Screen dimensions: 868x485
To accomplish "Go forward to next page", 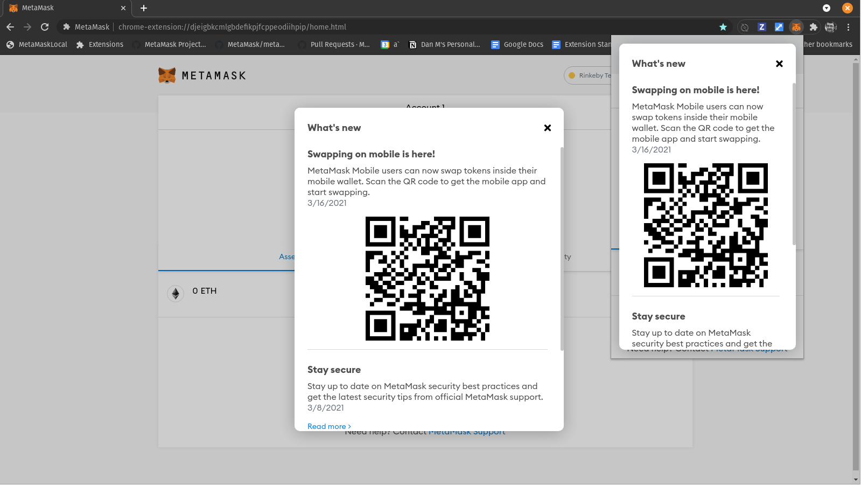I will [x=27, y=27].
